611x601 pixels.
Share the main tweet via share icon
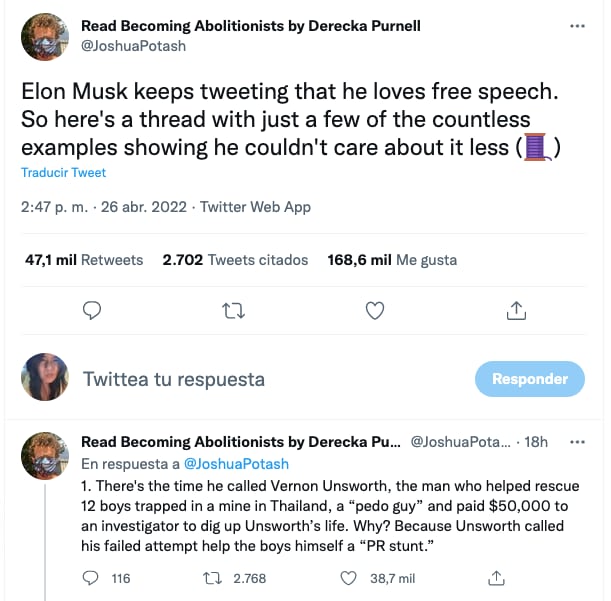(516, 311)
